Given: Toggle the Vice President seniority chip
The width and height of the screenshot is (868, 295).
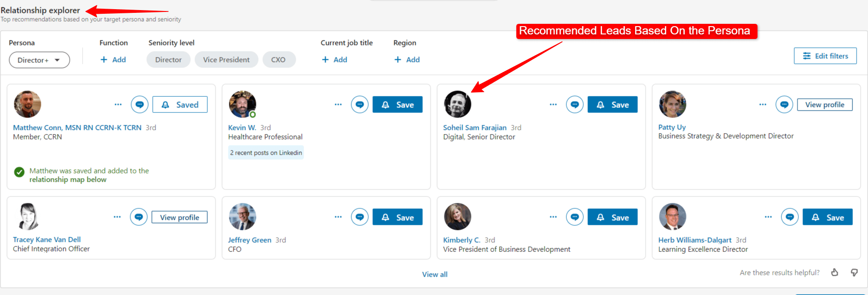Looking at the screenshot, I should point(226,60).
